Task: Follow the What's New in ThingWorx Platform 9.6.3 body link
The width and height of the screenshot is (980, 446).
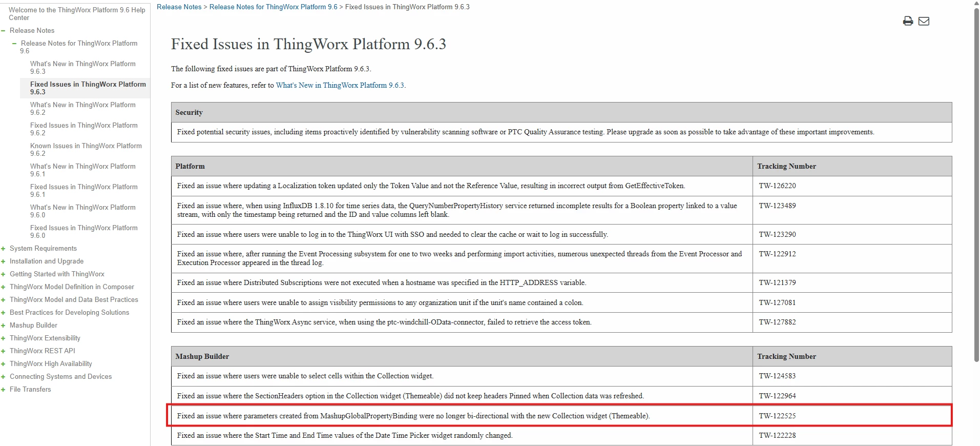Action: 340,85
